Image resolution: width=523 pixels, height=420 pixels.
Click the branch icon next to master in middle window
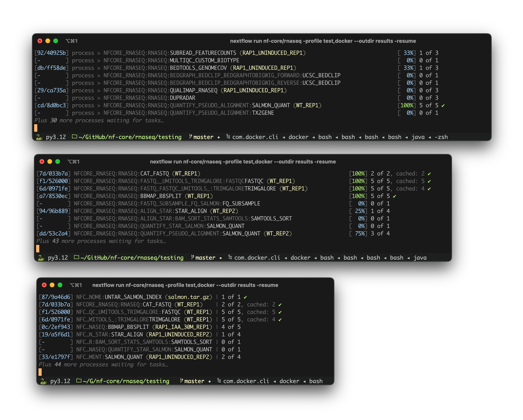pyautogui.click(x=192, y=257)
